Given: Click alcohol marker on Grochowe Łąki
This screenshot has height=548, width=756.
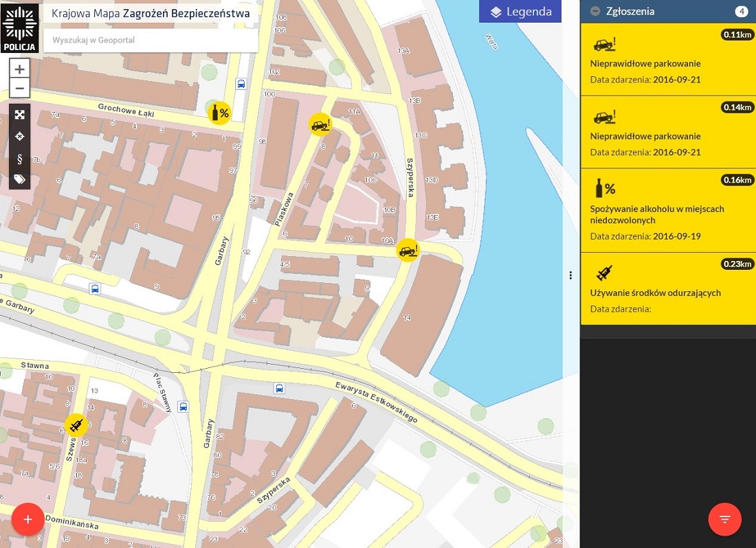Looking at the screenshot, I should 219,113.
